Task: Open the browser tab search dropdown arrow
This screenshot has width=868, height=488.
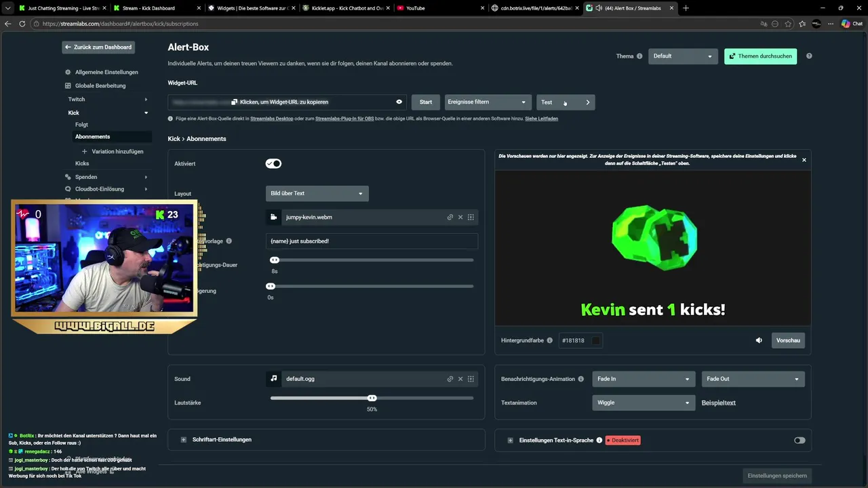Action: (8, 8)
